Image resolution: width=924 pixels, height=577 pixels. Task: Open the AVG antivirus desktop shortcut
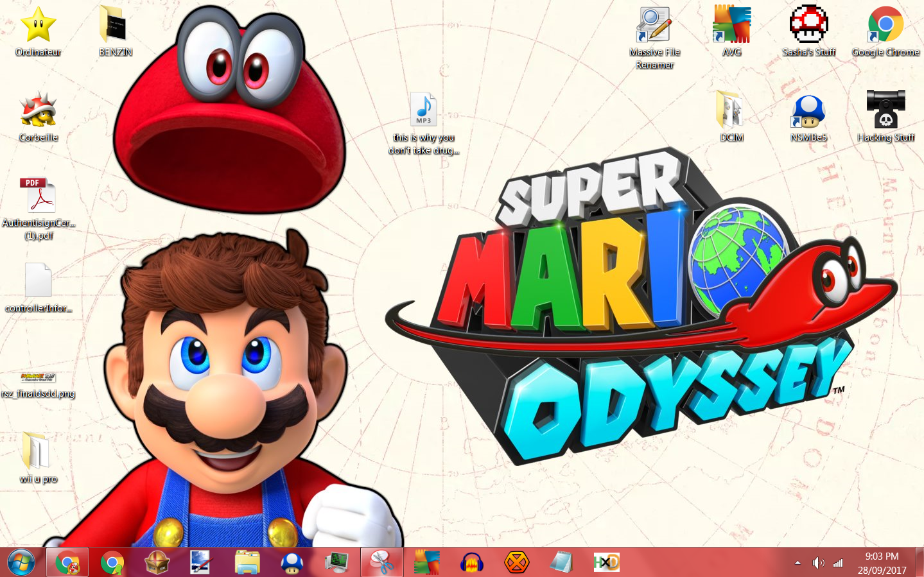(731, 26)
